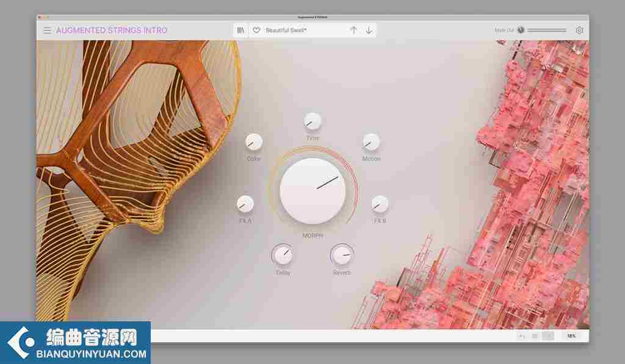Click the Delay knob
The width and height of the screenshot is (625, 364).
[x=283, y=254]
